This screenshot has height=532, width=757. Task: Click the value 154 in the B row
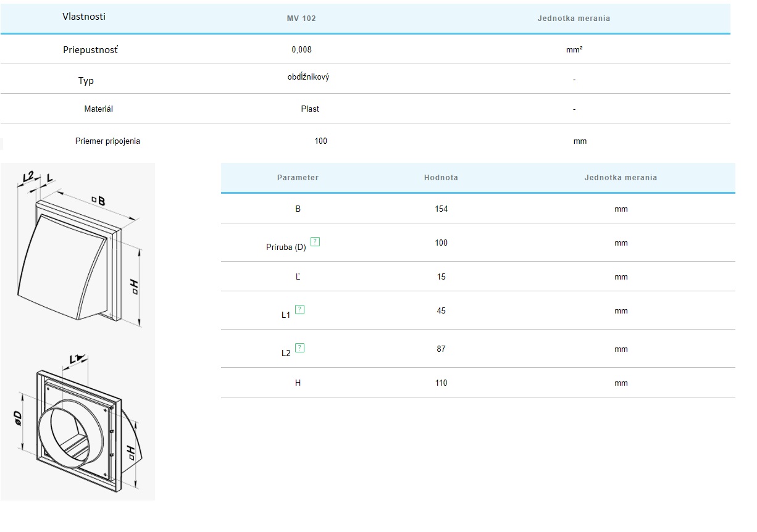tap(441, 209)
